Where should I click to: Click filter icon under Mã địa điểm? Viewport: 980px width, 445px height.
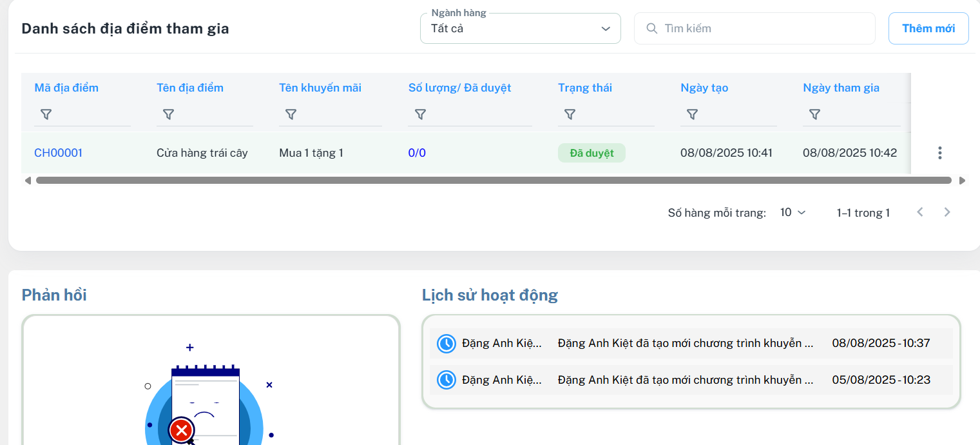pos(46,114)
